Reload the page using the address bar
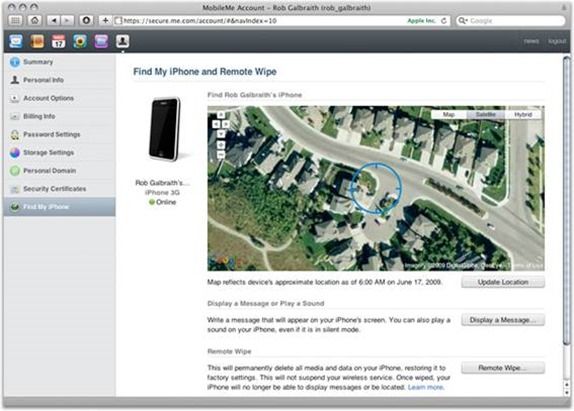 point(444,21)
